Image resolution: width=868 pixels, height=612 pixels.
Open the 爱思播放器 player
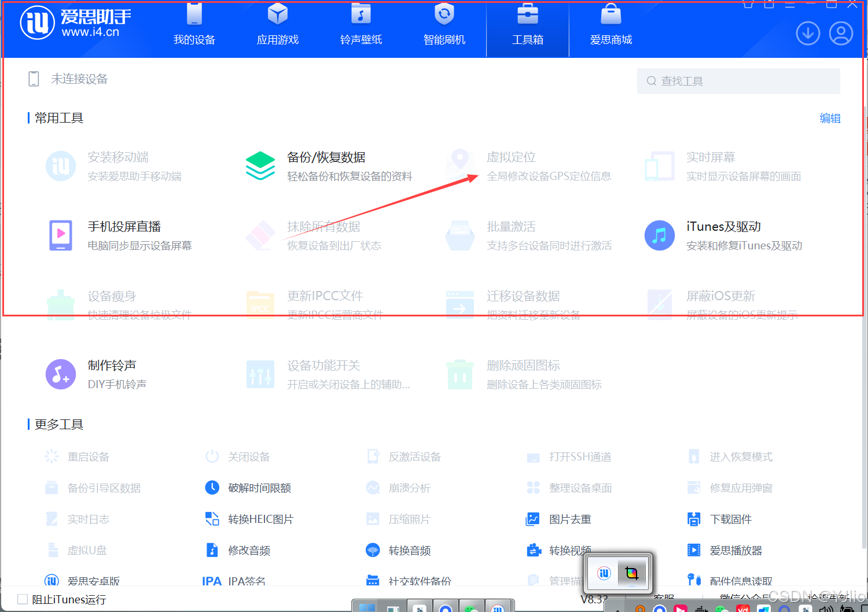(735, 550)
